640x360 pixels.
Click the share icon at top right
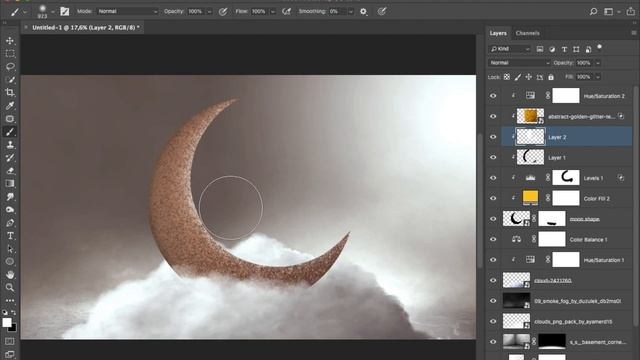click(631, 11)
